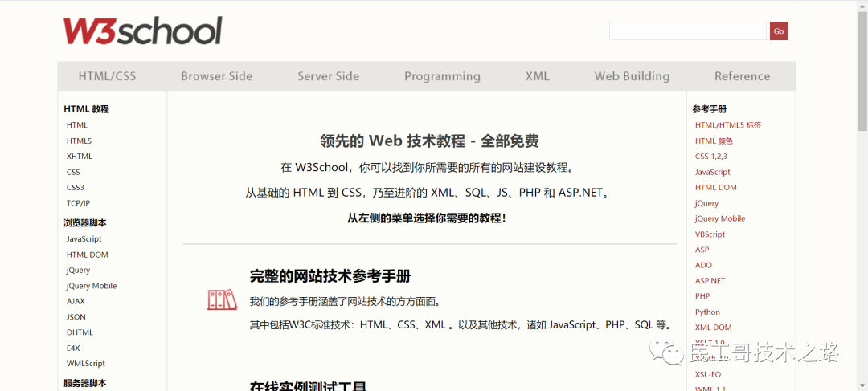
Task: Open XML DOM reference link
Action: (714, 328)
